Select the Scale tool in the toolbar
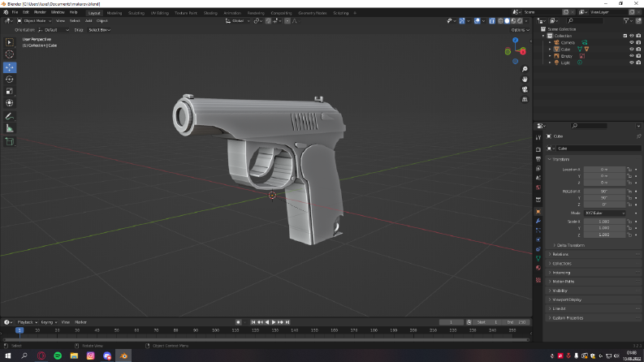644x362 pixels. tap(10, 91)
